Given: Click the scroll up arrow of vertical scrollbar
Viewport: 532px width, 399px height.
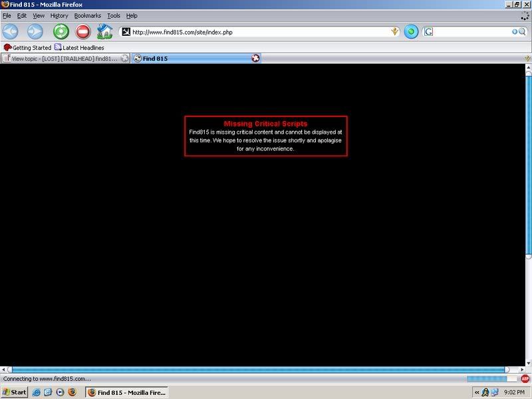Looking at the screenshot, I should (x=529, y=67).
